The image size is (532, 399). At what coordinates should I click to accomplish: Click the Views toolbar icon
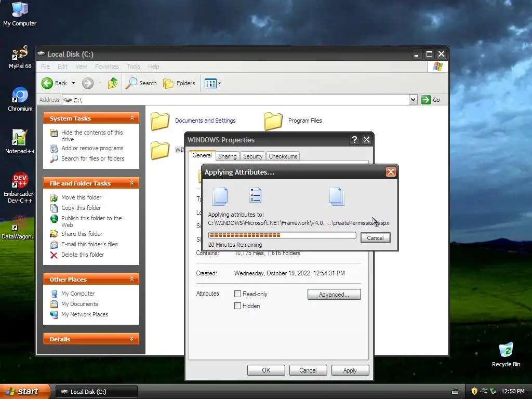click(210, 83)
